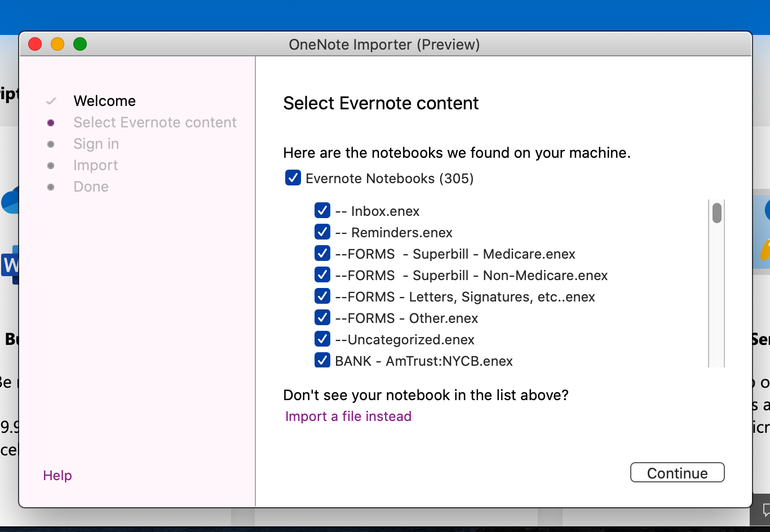The width and height of the screenshot is (770, 532).
Task: Click the Welcome step checkmark icon
Action: click(51, 101)
